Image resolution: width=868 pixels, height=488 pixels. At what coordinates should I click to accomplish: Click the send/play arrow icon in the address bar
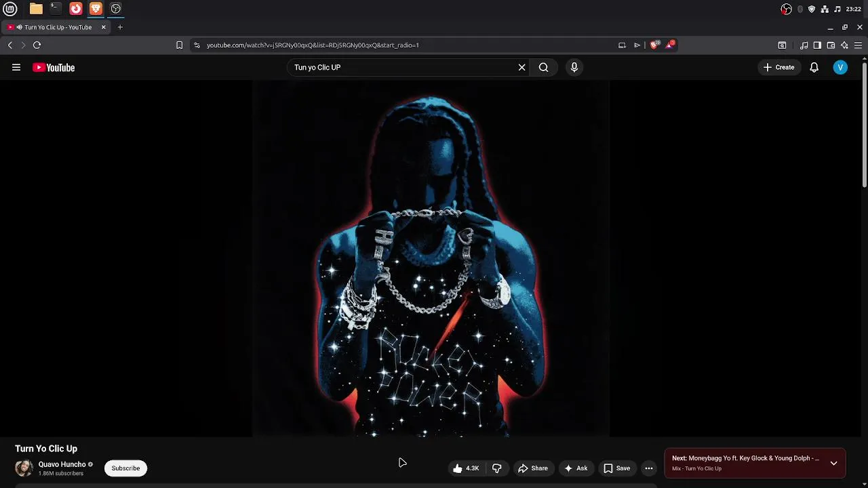pyautogui.click(x=637, y=45)
